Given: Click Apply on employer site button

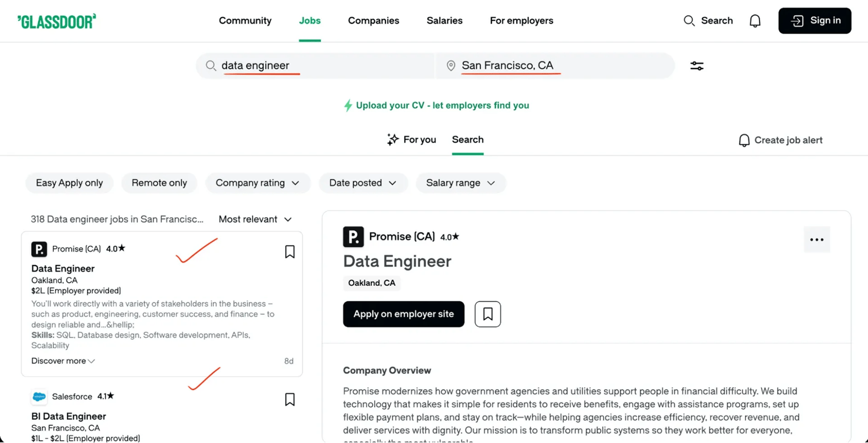Looking at the screenshot, I should coord(404,314).
